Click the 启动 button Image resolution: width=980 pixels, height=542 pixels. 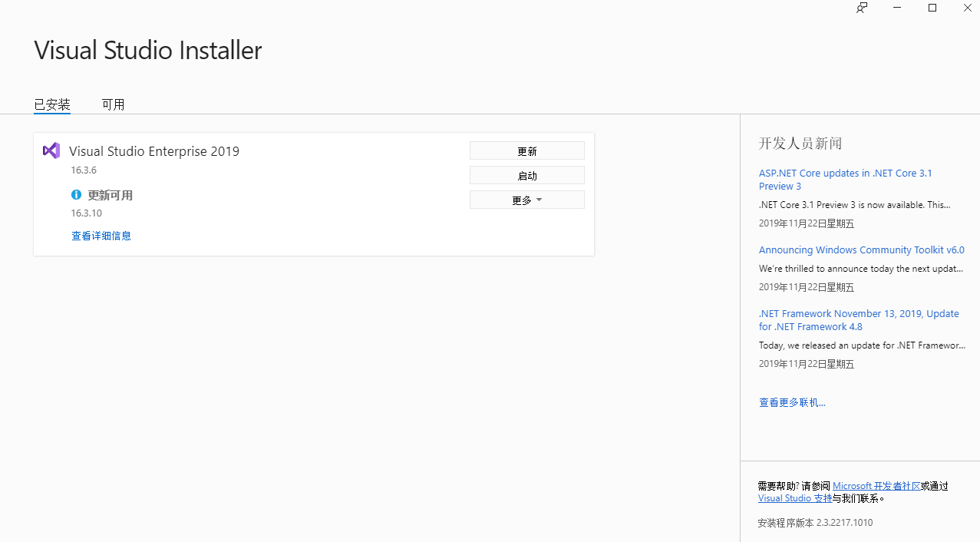(527, 176)
